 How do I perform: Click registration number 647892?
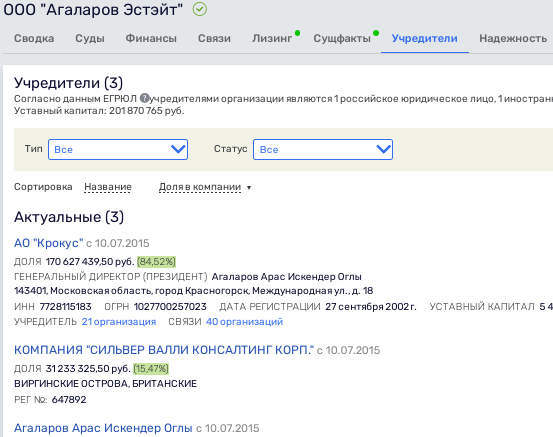click(69, 399)
